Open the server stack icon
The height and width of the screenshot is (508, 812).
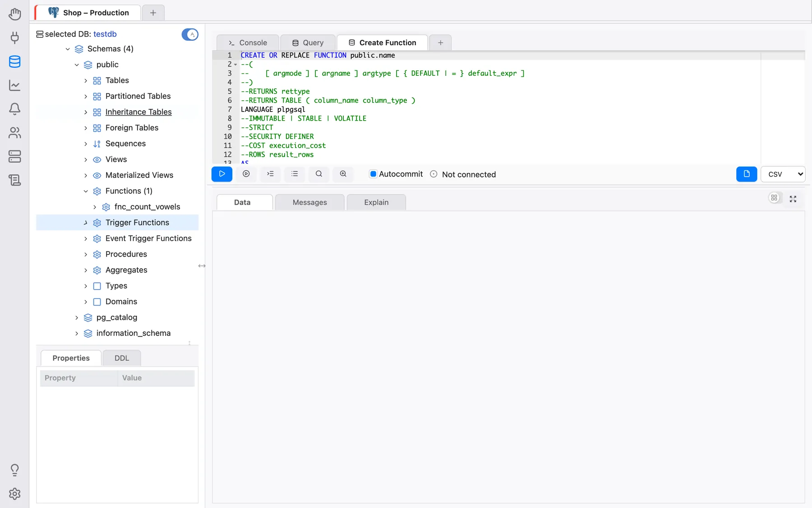14,156
